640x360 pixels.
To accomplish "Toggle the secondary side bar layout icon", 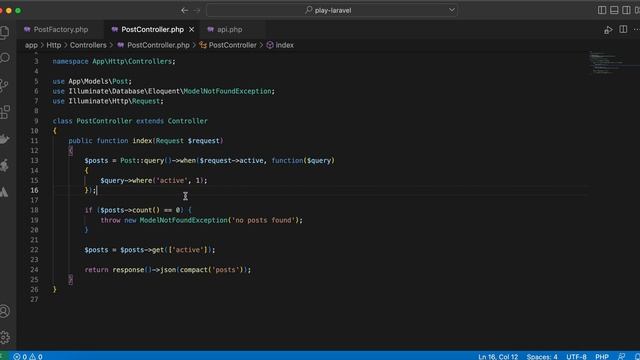I will coord(626,10).
